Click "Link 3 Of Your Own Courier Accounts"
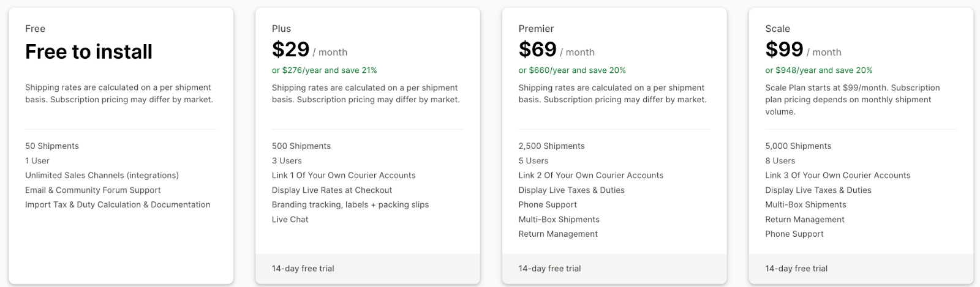The image size is (980, 287). coord(837,176)
